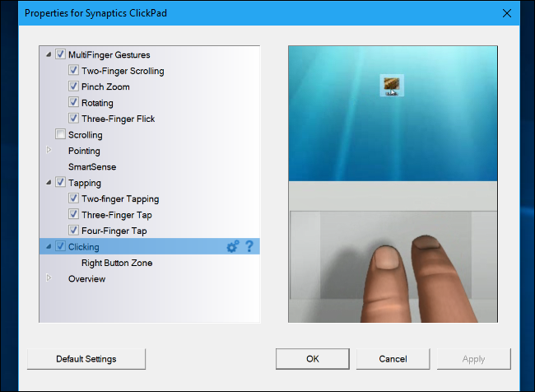
Task: Select the Rotating label text
Action: (97, 103)
